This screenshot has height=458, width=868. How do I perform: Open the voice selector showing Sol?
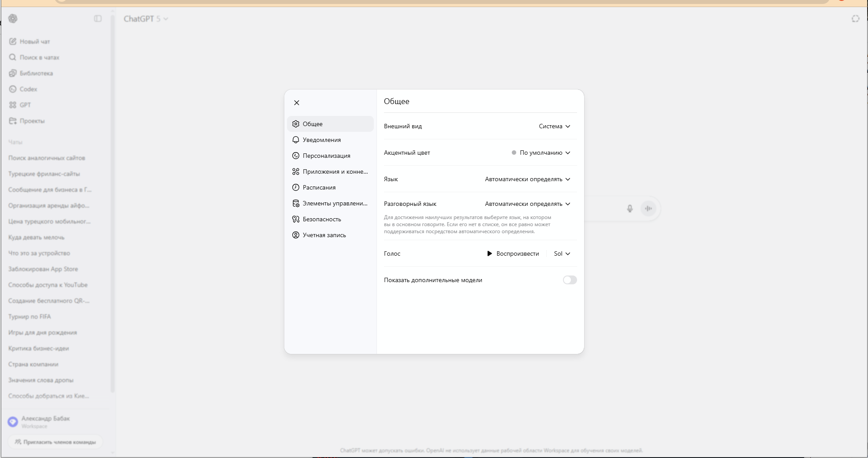point(561,253)
